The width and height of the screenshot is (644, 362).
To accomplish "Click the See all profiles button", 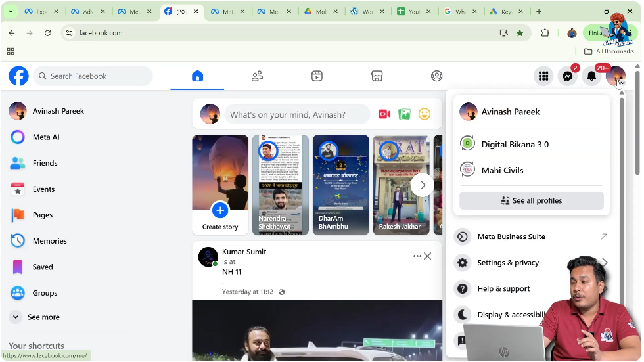I will click(532, 200).
